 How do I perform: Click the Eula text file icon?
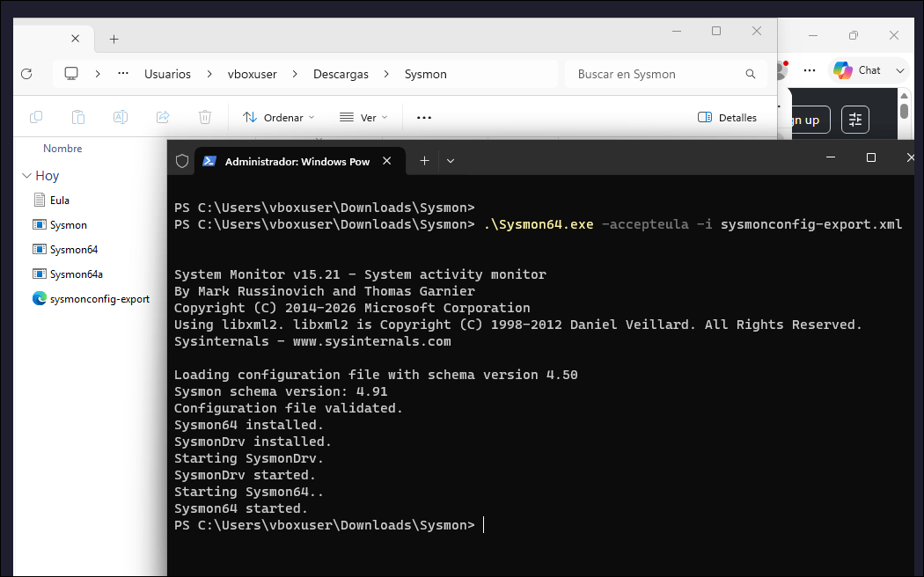pyautogui.click(x=39, y=200)
